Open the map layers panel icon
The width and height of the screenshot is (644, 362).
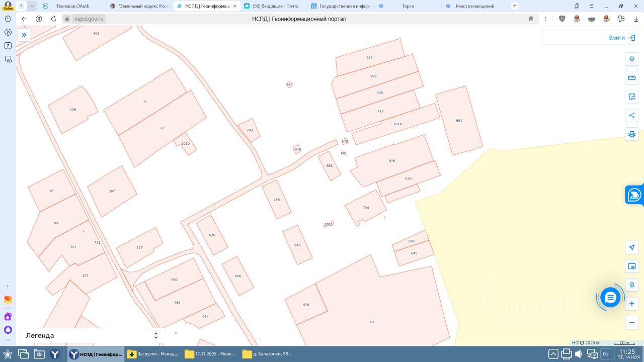[632, 59]
